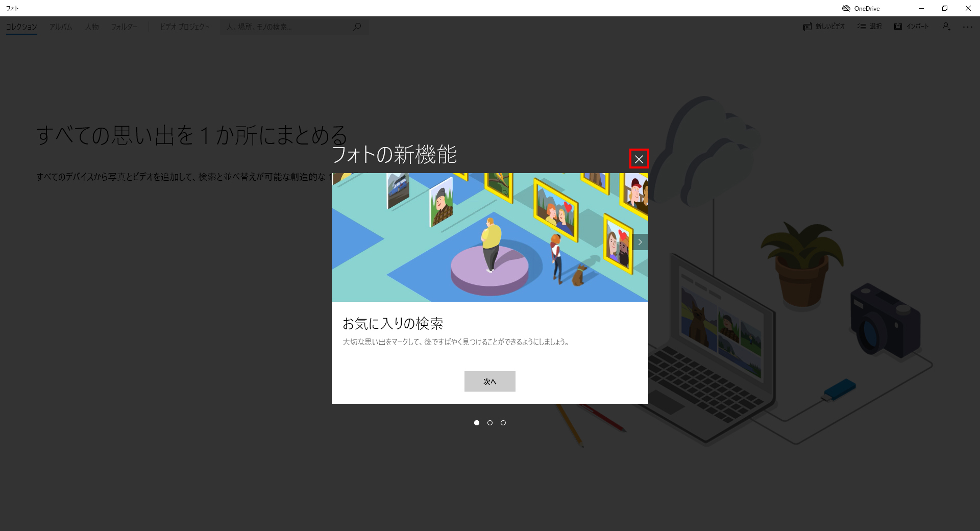The image size is (980, 531).
Task: Click the OneDrive status icon in title bar
Action: (x=846, y=8)
